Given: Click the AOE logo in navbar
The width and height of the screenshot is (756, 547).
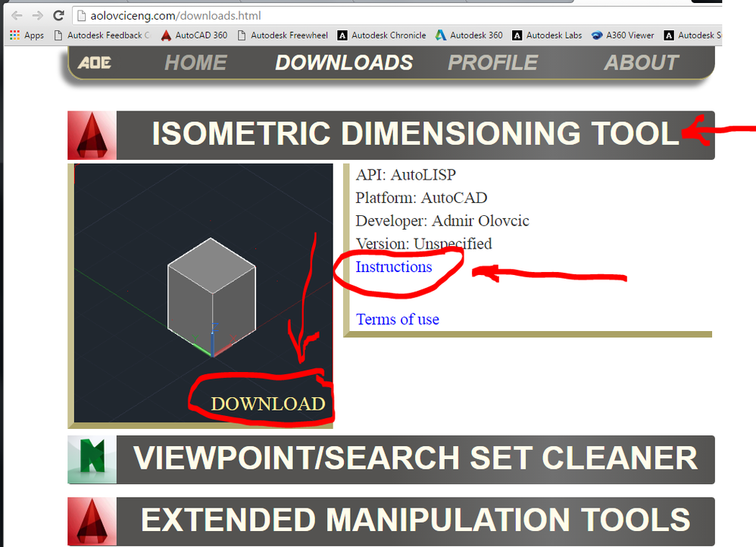Looking at the screenshot, I should (95, 63).
